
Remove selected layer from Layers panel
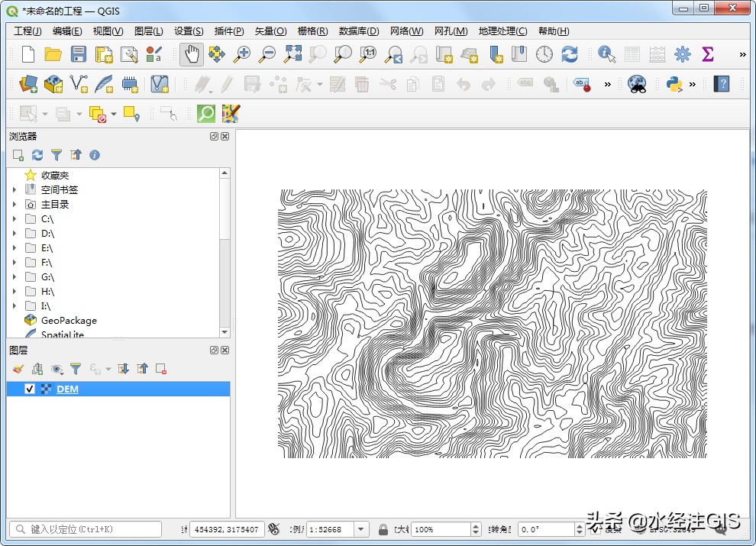click(161, 369)
